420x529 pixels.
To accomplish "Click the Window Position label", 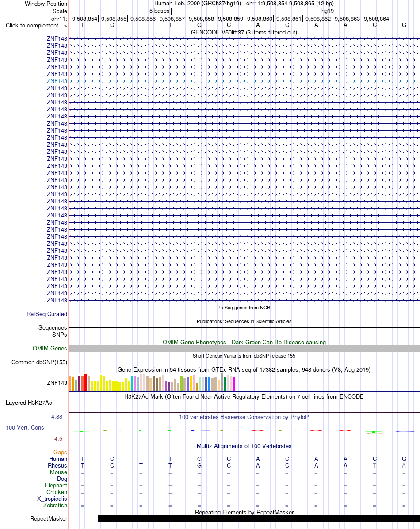I will (46, 4).
